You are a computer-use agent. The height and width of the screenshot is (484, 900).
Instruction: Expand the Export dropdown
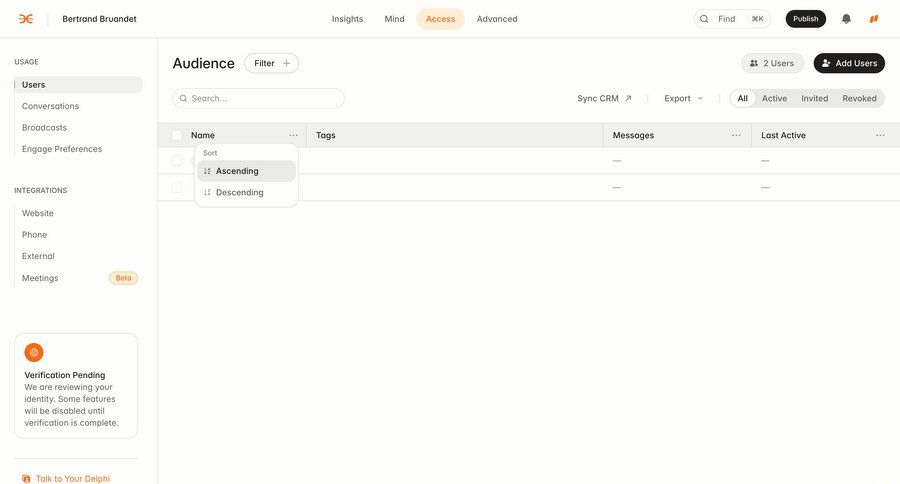[684, 98]
